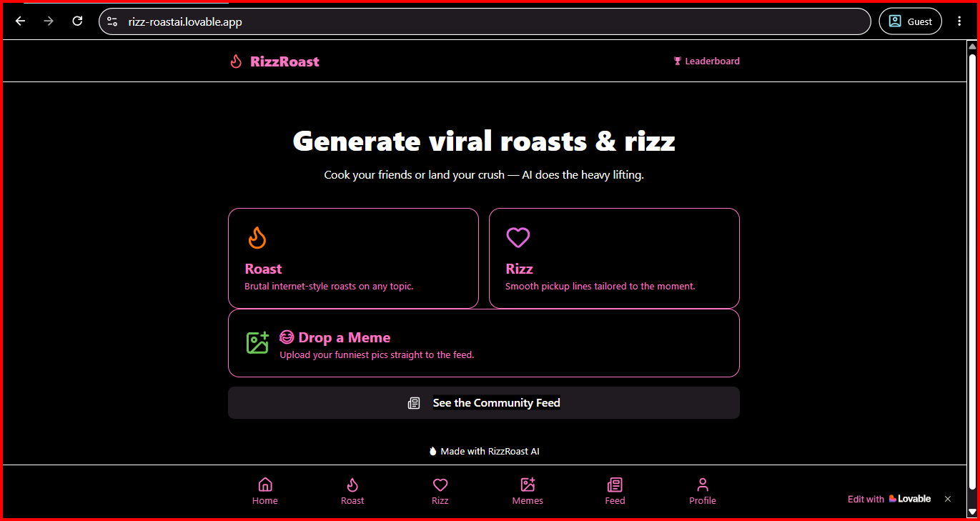The width and height of the screenshot is (980, 521).
Task: Focus the address bar showing rizz-roastai.lovable.app
Action: click(485, 21)
